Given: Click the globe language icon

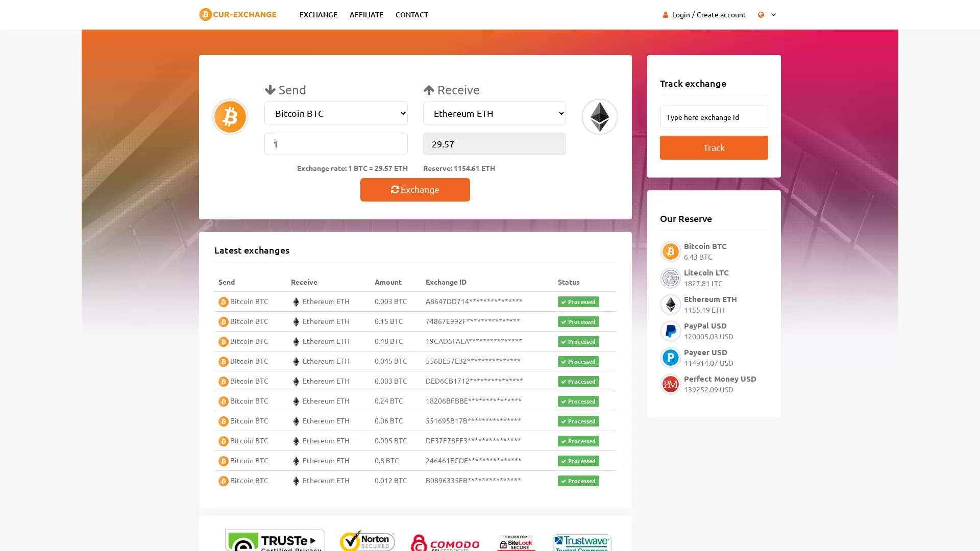Looking at the screenshot, I should coord(761,15).
